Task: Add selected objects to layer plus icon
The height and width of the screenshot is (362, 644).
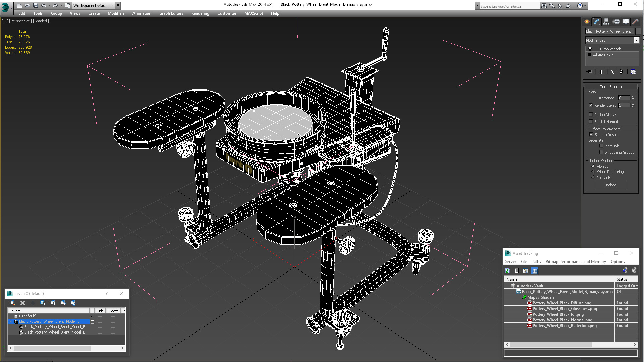Action: pyautogui.click(x=33, y=303)
